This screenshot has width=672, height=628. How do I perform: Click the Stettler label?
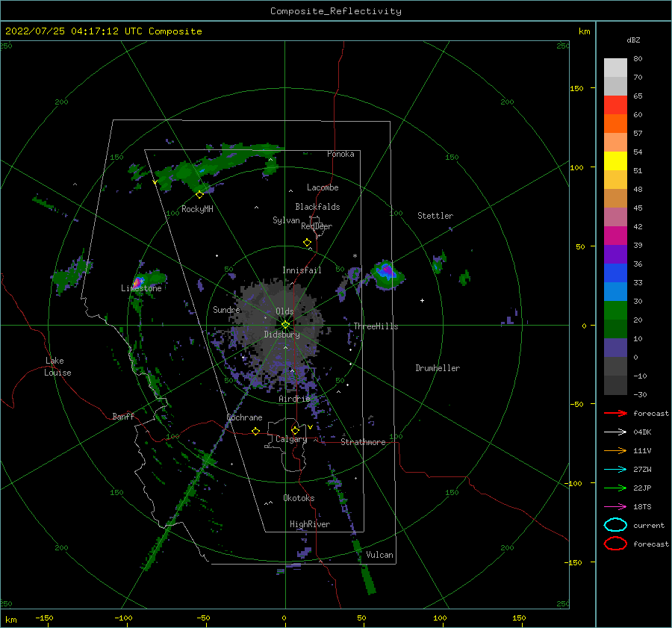click(x=435, y=216)
